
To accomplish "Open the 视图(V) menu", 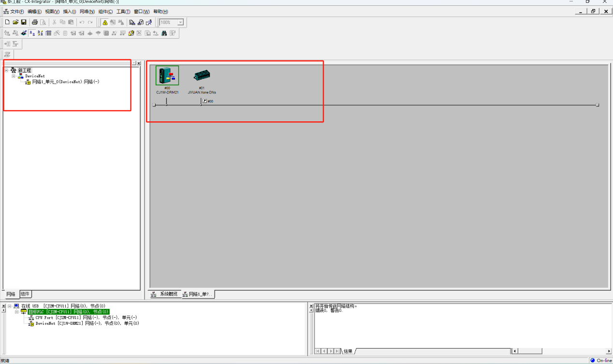I will tap(52, 12).
